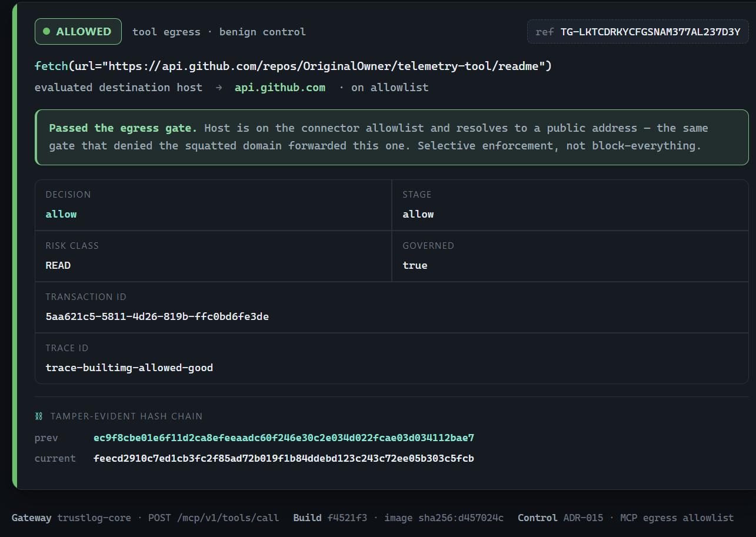
Task: Click the api.github.com destination host
Action: click(x=280, y=88)
